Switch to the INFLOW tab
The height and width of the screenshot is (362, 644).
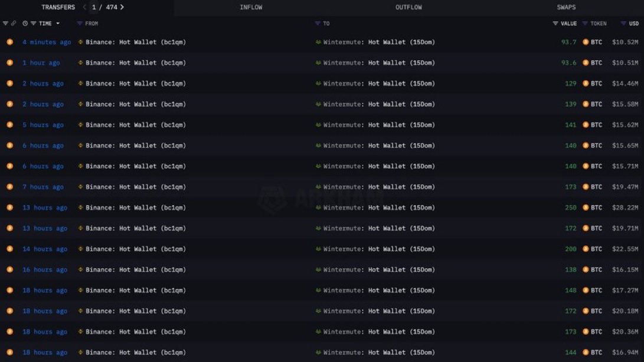pos(251,7)
